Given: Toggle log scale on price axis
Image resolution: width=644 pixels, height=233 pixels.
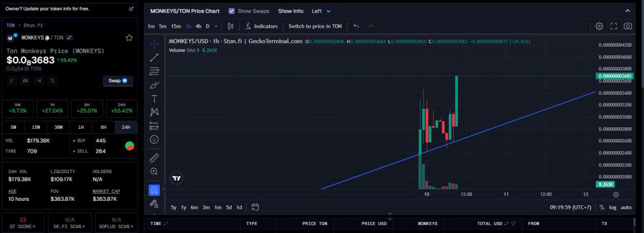Looking at the screenshot, I should pos(612,207).
